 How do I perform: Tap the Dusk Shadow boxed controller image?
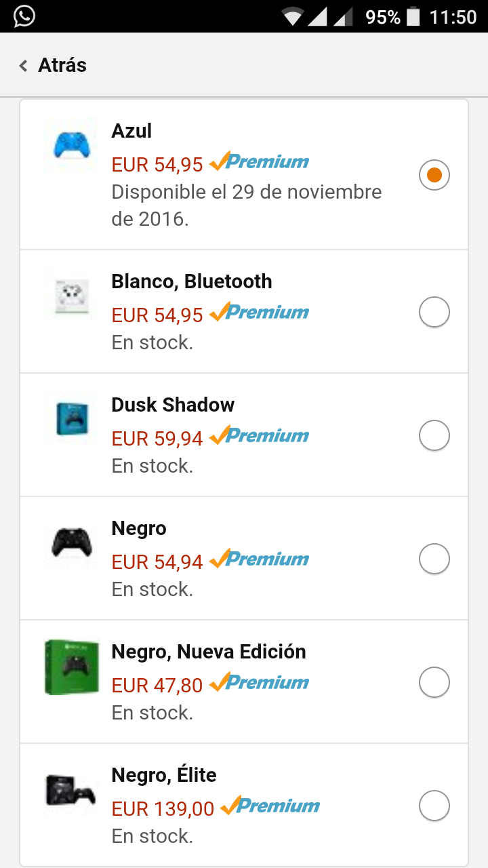(x=72, y=419)
